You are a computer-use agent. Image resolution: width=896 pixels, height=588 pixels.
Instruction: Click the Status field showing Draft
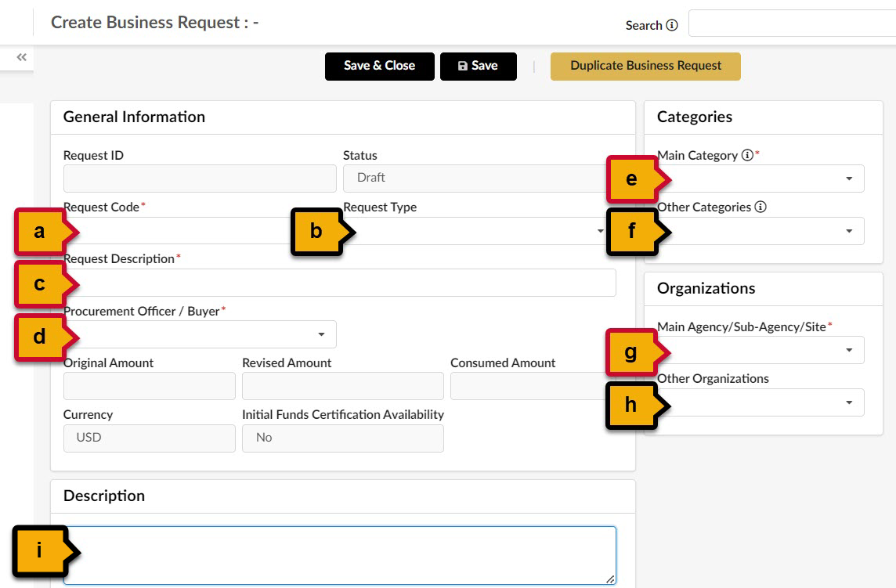point(478,179)
